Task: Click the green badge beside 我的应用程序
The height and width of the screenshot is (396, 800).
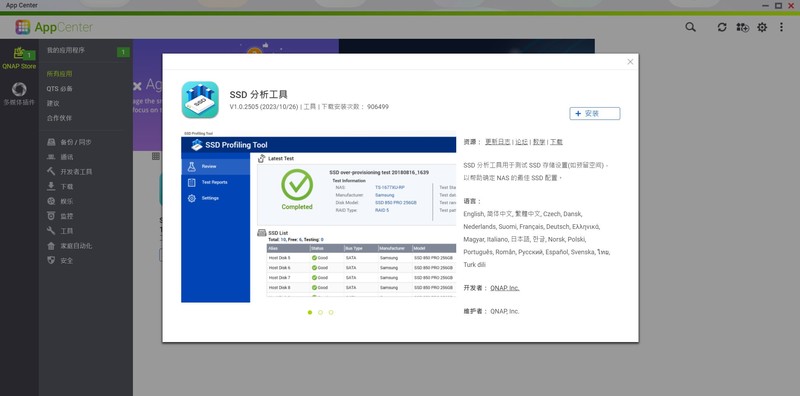Action: 123,52
